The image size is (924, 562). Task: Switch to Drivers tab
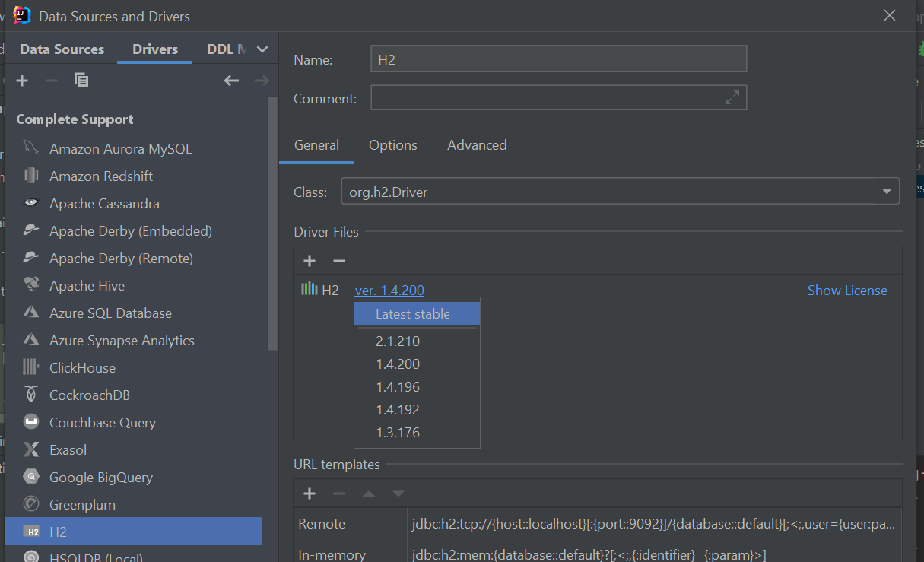point(155,49)
